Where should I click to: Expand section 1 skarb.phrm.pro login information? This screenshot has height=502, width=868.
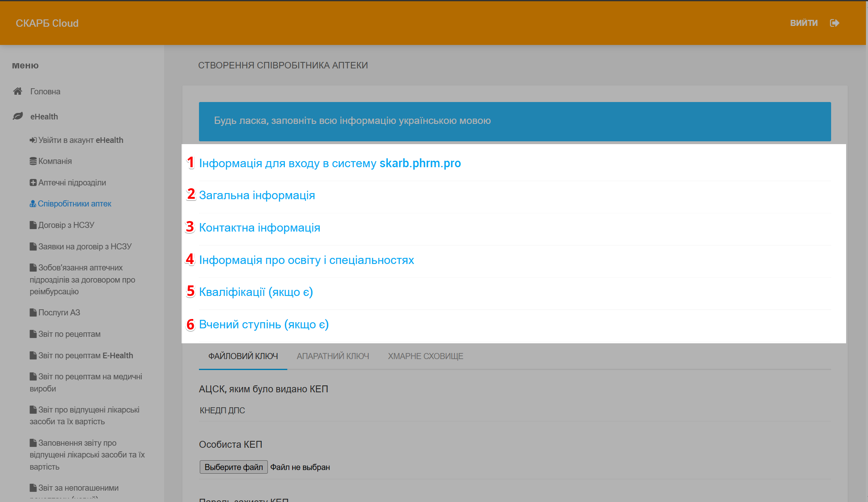coord(329,163)
